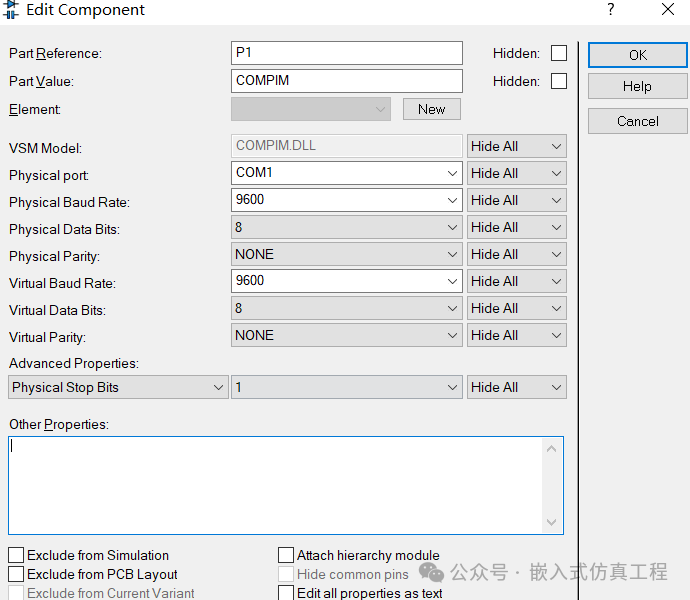Click the Advanced Properties label
Screen dimensions: 690x600
(74, 363)
